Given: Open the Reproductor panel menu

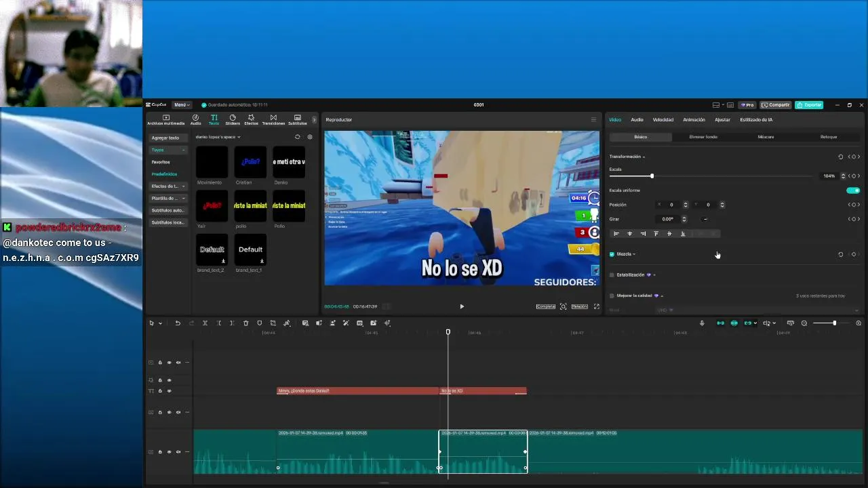Looking at the screenshot, I should 593,120.
